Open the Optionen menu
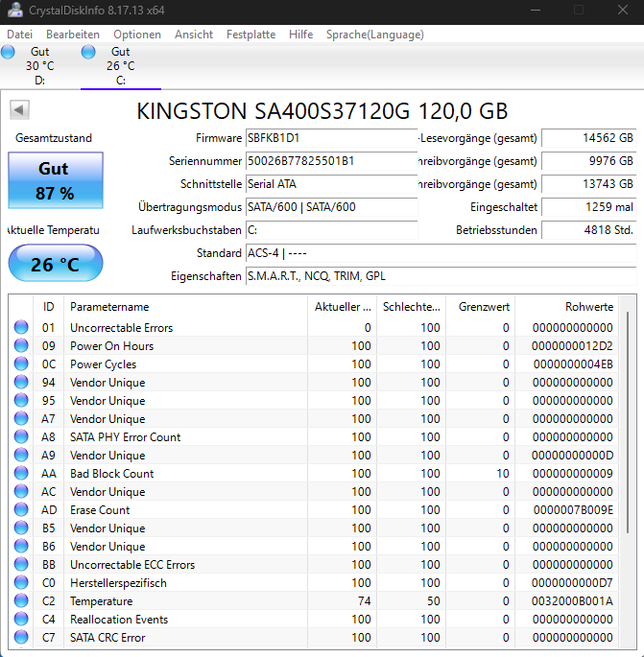 click(137, 35)
